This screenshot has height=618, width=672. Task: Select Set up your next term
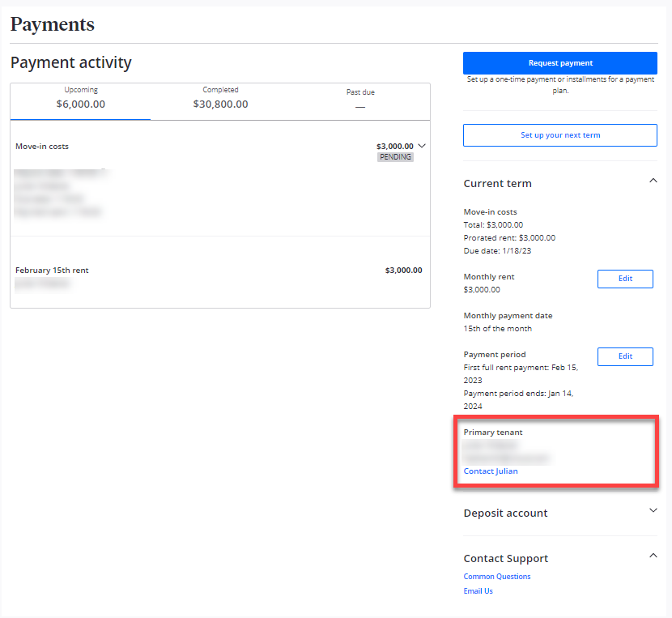coord(559,134)
